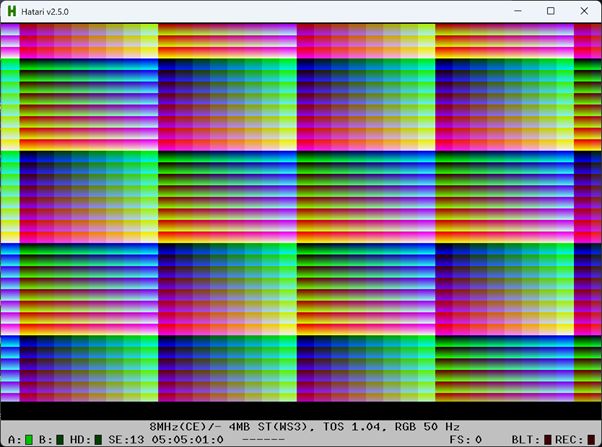Close the Hatari v2.5.0 window
Screen dimensions: 602x447
coord(586,10)
